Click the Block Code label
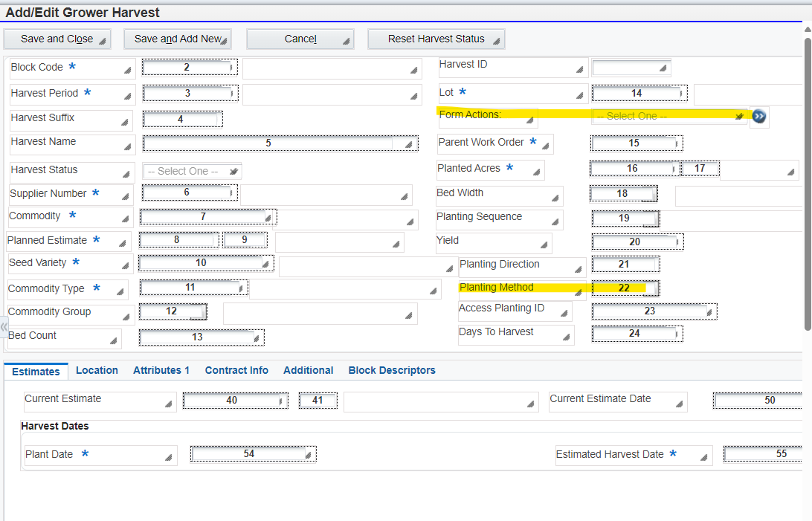The height and width of the screenshot is (521, 812). (36, 67)
